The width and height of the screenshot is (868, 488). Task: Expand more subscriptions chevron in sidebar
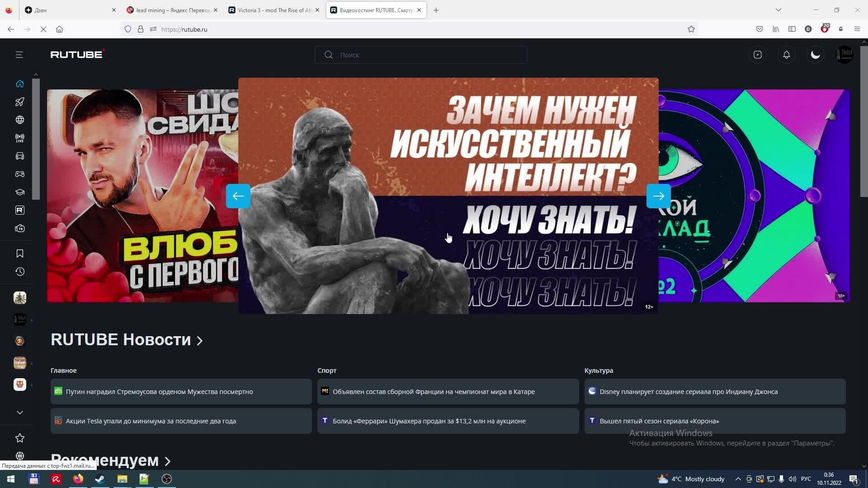19,412
